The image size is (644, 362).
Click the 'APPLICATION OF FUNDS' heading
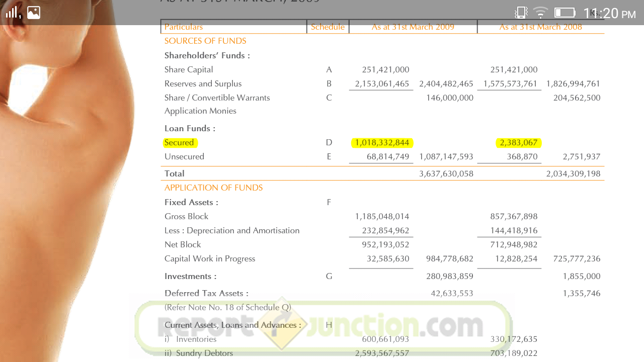click(x=214, y=188)
